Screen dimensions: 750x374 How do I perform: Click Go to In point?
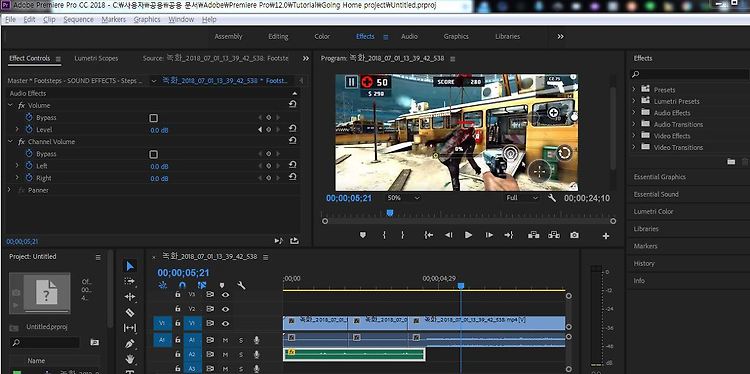click(429, 235)
